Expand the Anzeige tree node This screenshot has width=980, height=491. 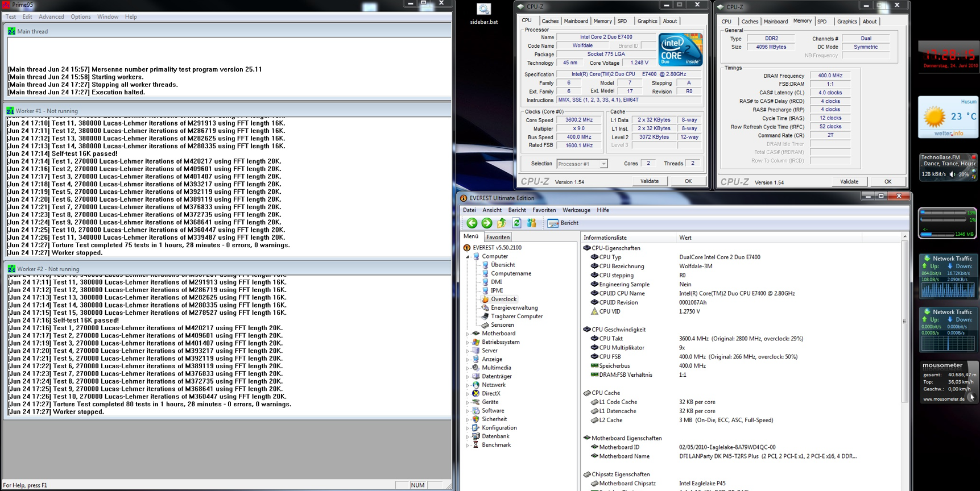click(x=468, y=360)
